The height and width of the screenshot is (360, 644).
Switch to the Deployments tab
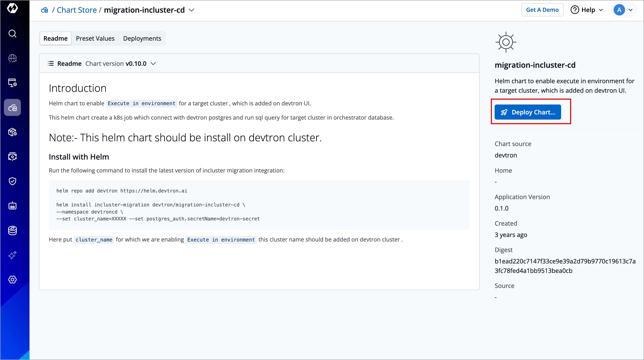pos(142,38)
